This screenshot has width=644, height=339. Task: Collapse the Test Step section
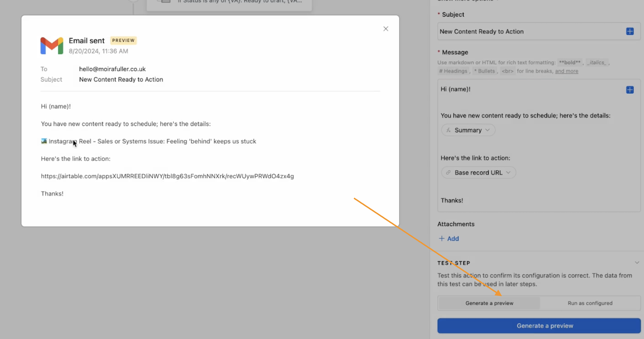(637, 263)
